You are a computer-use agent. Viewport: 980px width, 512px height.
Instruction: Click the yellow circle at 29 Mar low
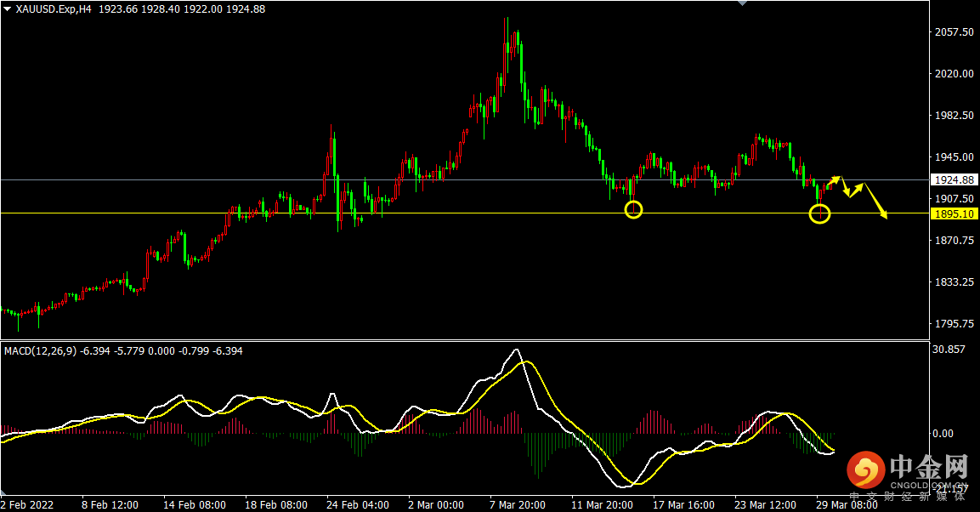(x=819, y=214)
